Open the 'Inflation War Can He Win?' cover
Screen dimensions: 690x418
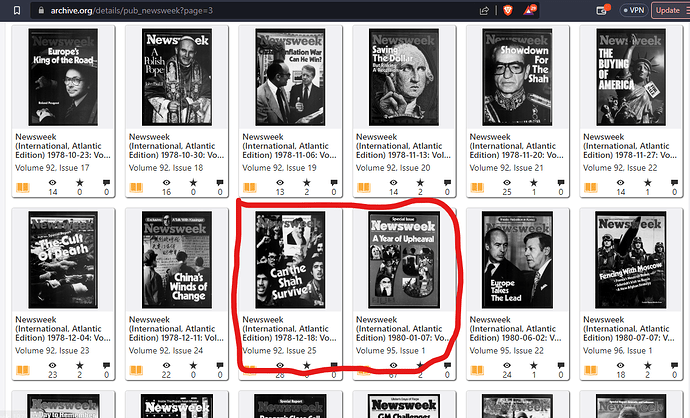pyautogui.click(x=290, y=77)
